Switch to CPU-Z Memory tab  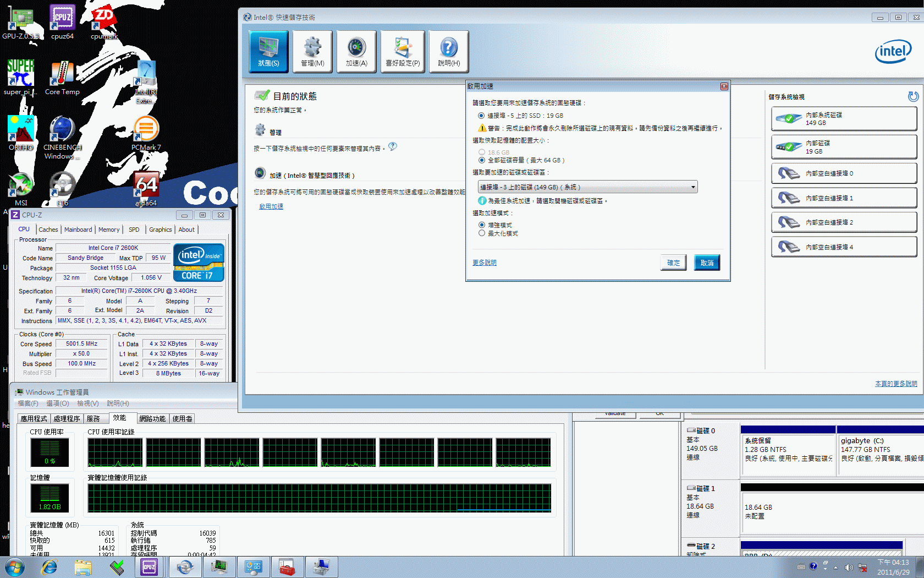tap(109, 230)
